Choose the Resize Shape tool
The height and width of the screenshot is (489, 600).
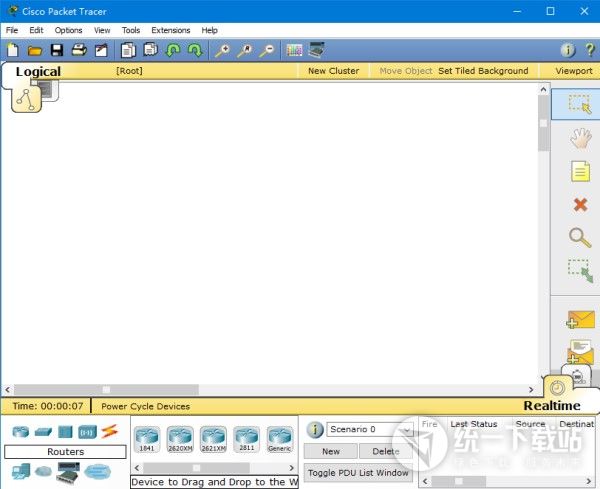(x=580, y=271)
